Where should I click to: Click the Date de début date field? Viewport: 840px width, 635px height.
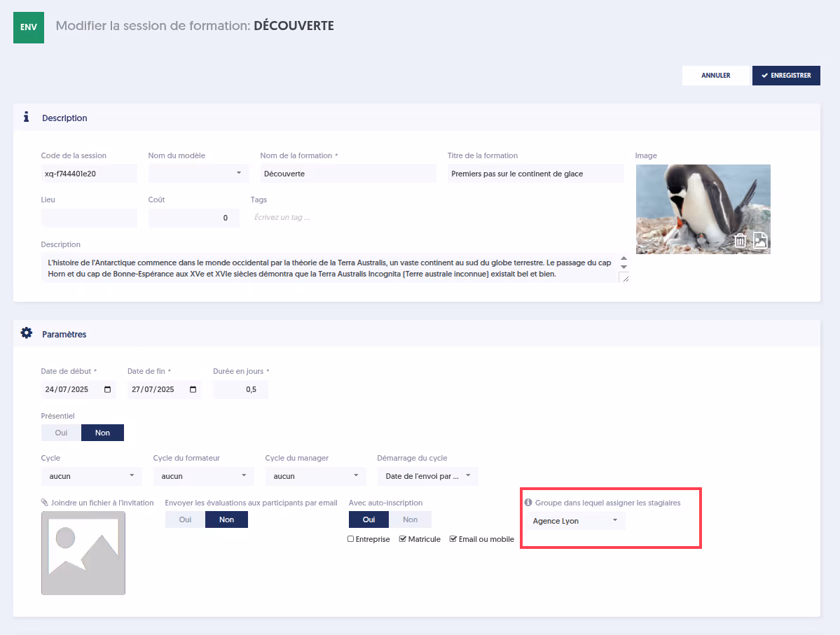tap(78, 389)
